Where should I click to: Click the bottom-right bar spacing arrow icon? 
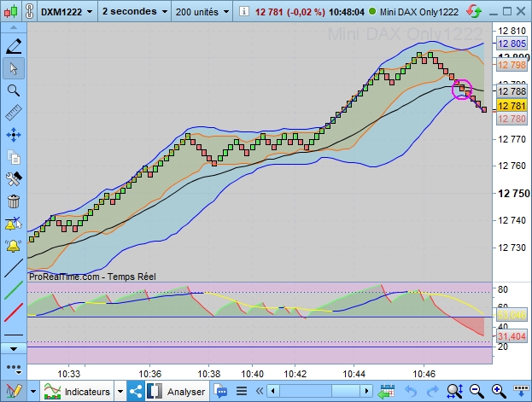pos(521,392)
